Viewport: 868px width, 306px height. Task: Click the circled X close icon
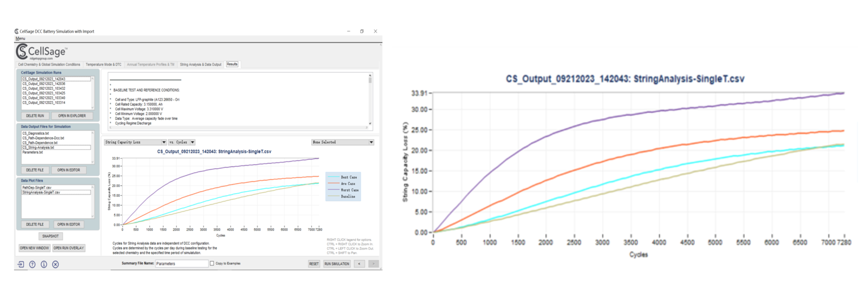56,264
